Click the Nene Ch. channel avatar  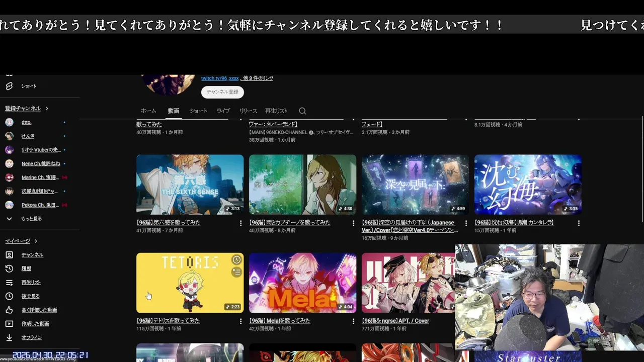tap(9, 163)
